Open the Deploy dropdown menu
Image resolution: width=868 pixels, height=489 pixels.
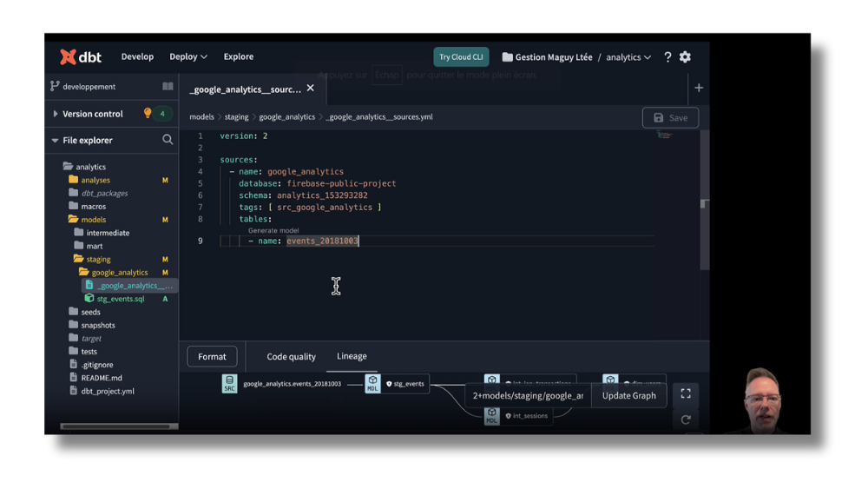click(188, 56)
